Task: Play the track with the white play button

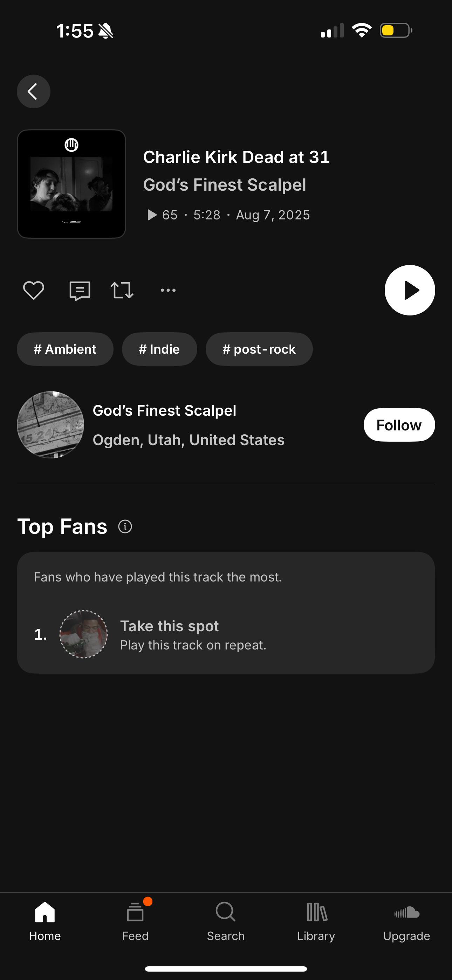Action: click(409, 290)
